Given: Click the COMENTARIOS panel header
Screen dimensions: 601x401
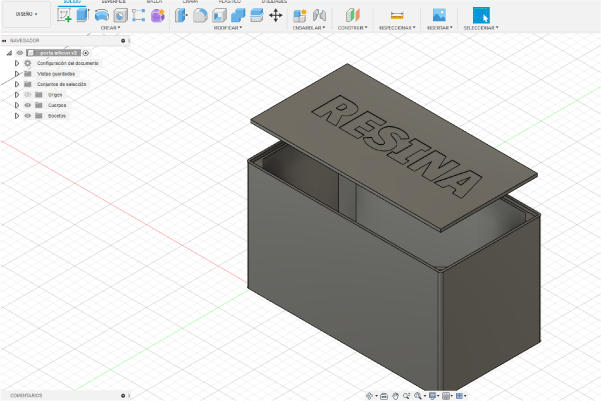Looking at the screenshot, I should coord(24,396).
